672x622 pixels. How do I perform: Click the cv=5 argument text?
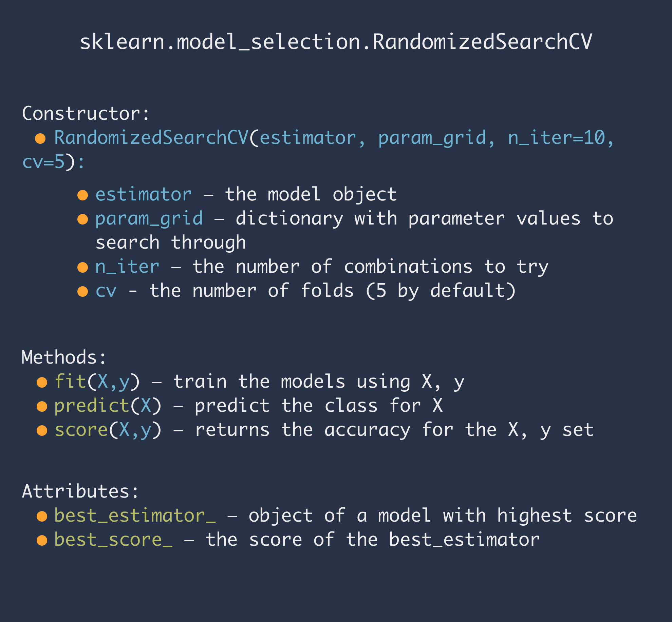[x=43, y=162]
